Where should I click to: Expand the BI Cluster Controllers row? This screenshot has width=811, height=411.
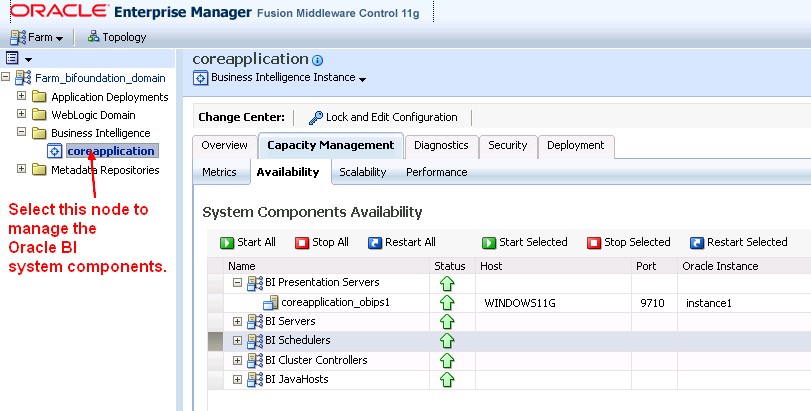237,360
